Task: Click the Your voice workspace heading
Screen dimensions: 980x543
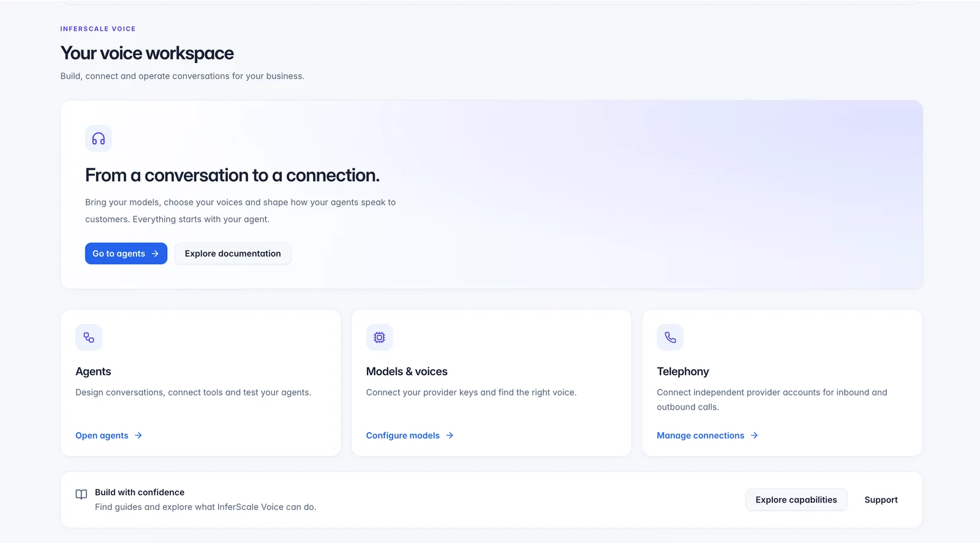Action: tap(147, 53)
